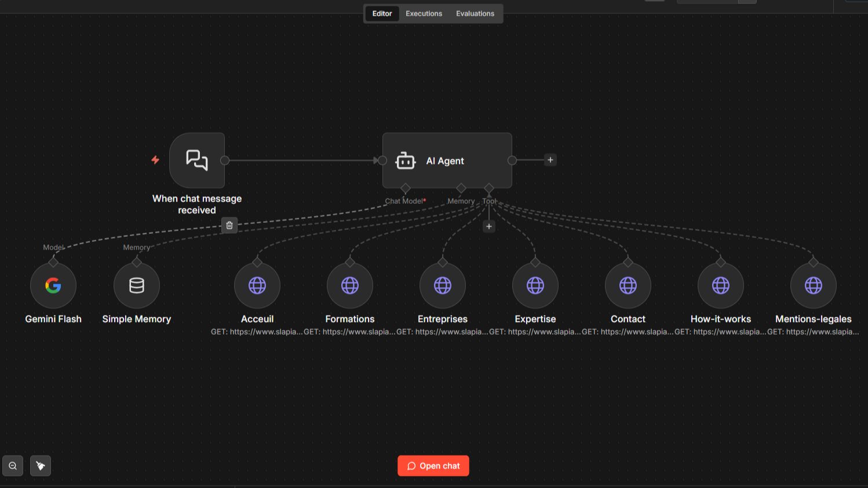Switch to the Executions tab

pos(424,13)
